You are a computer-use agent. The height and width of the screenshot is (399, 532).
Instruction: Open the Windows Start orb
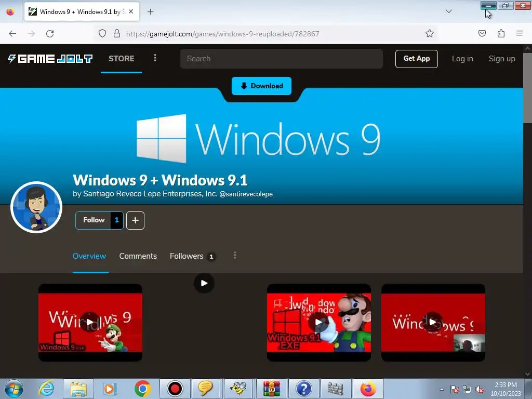(14, 389)
